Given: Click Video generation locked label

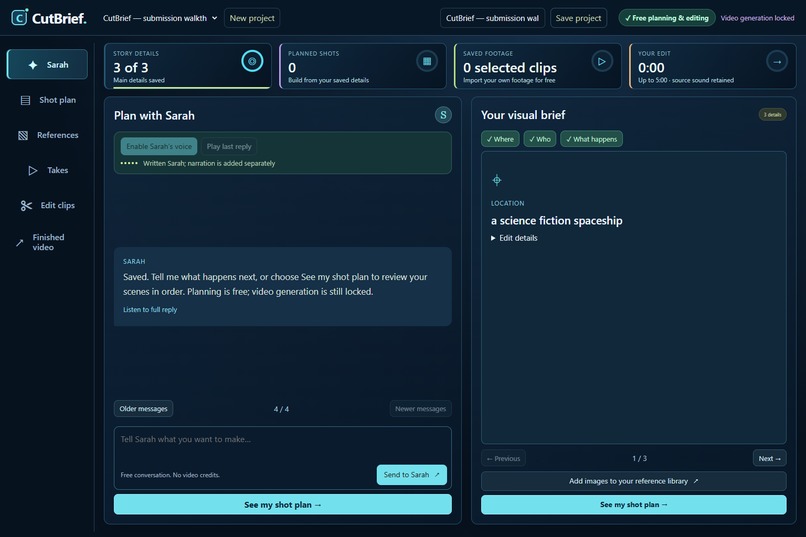Looking at the screenshot, I should (x=757, y=18).
